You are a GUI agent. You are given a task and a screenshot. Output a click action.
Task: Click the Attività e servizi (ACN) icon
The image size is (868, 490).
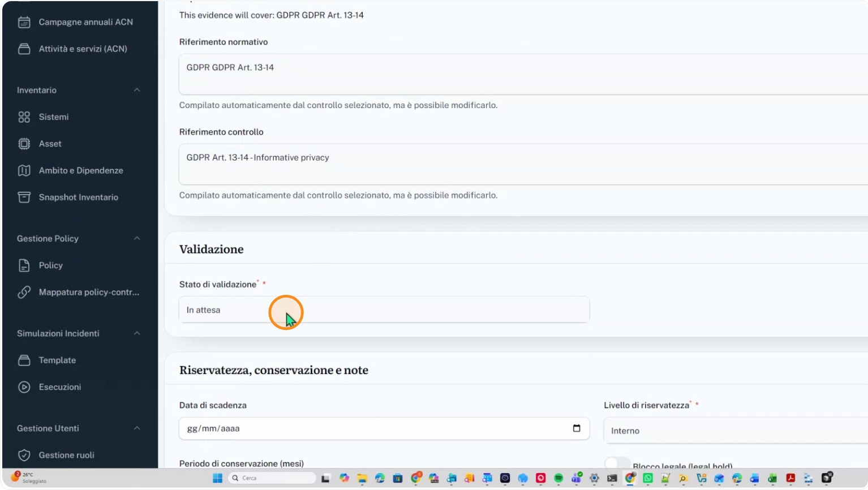click(24, 49)
